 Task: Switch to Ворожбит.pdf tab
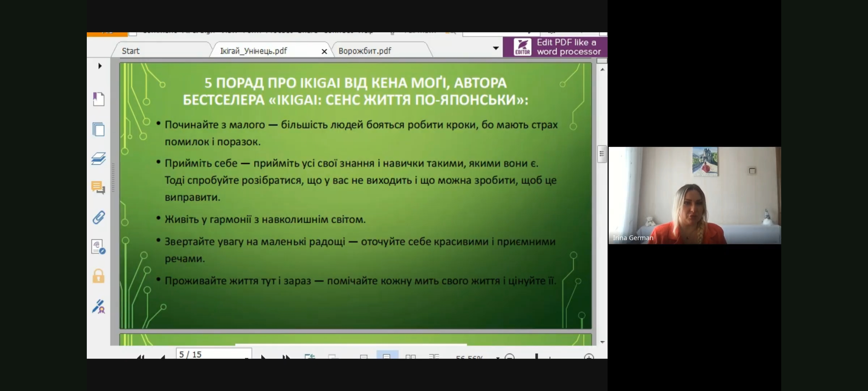pos(365,51)
